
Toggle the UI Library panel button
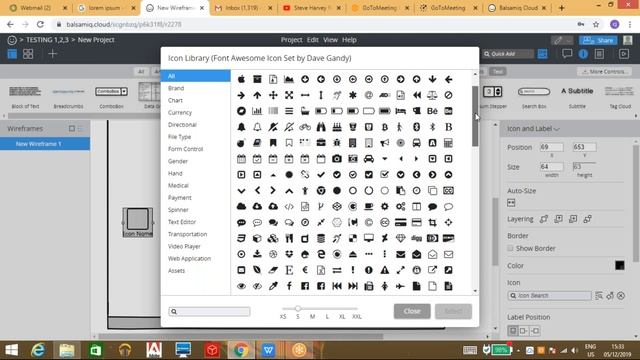(542, 54)
